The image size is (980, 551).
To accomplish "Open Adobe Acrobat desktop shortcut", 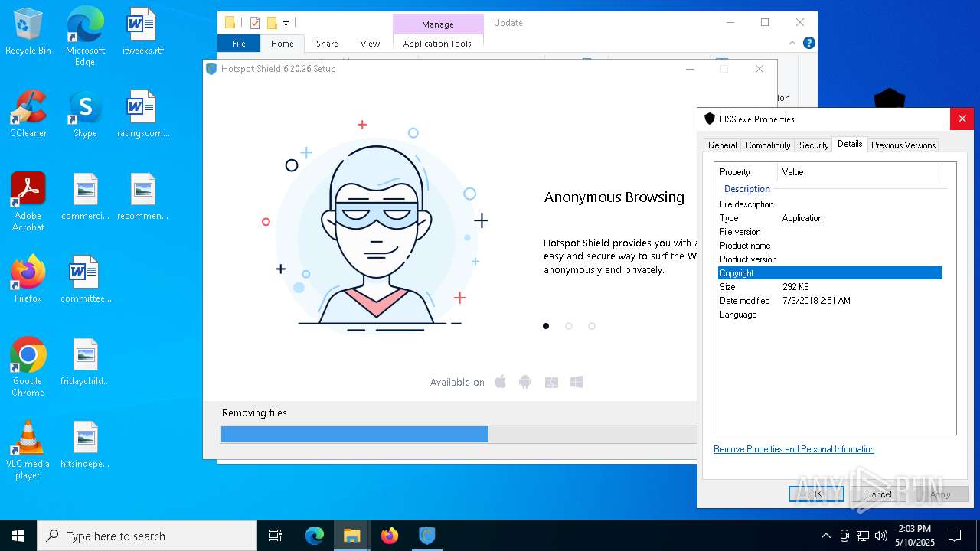I will pos(28,202).
